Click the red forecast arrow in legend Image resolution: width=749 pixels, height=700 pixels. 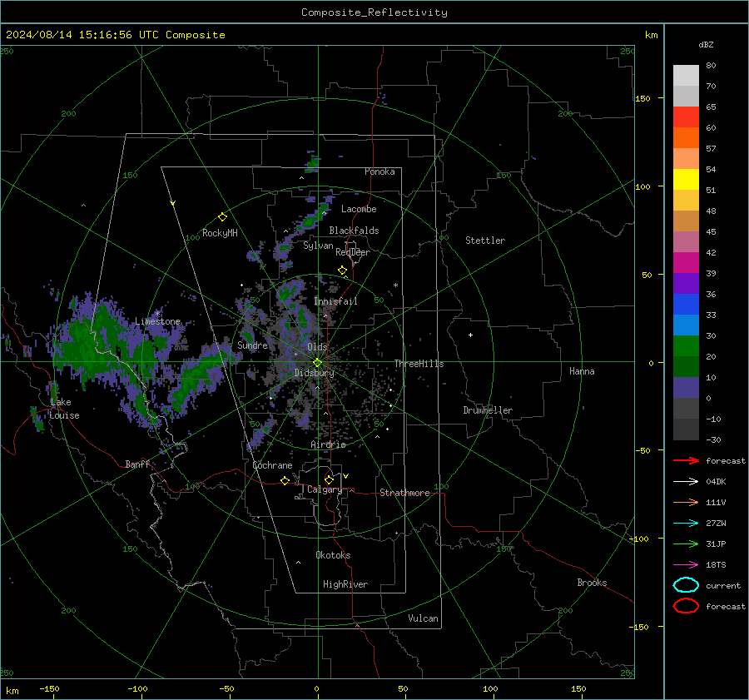click(x=686, y=460)
